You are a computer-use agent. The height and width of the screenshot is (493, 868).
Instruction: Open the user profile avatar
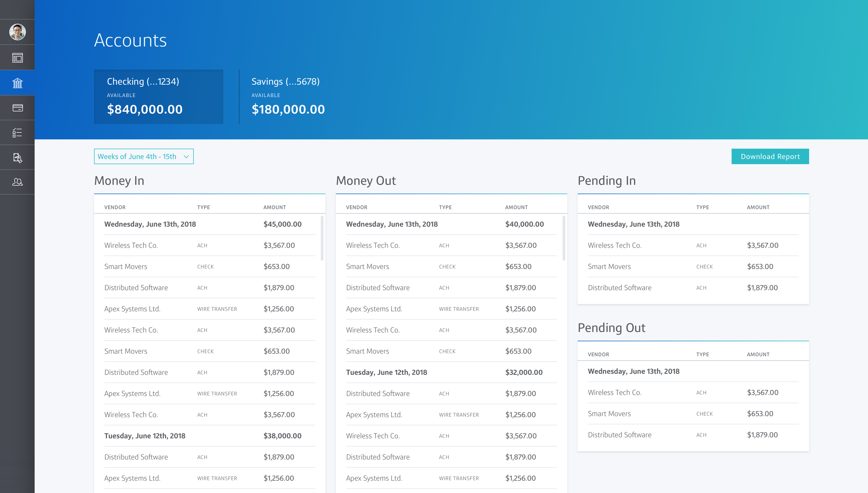click(17, 32)
